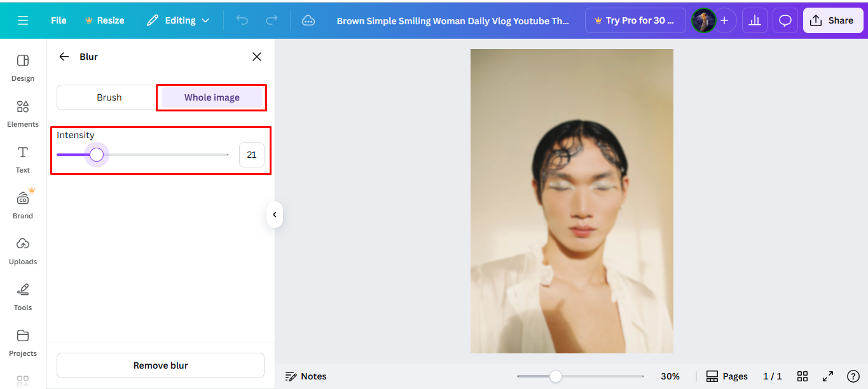Open the File menu
This screenshot has height=389, width=868.
point(58,20)
